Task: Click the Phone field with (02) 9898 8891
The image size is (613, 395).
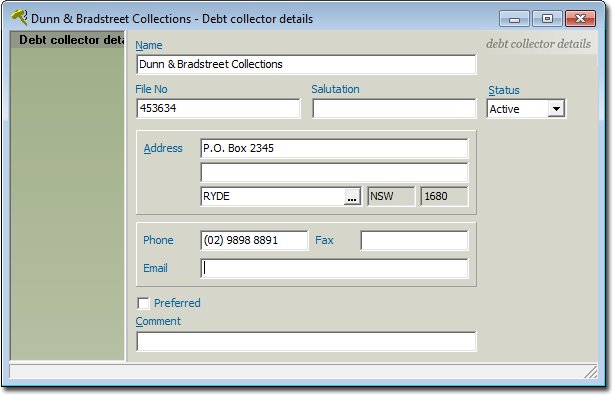Action: pyautogui.click(x=254, y=241)
